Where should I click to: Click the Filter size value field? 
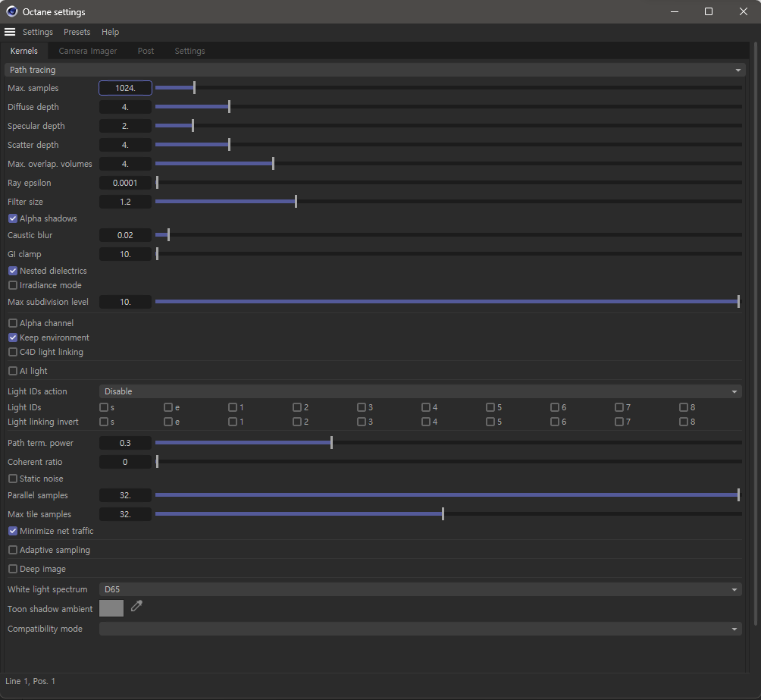(125, 202)
